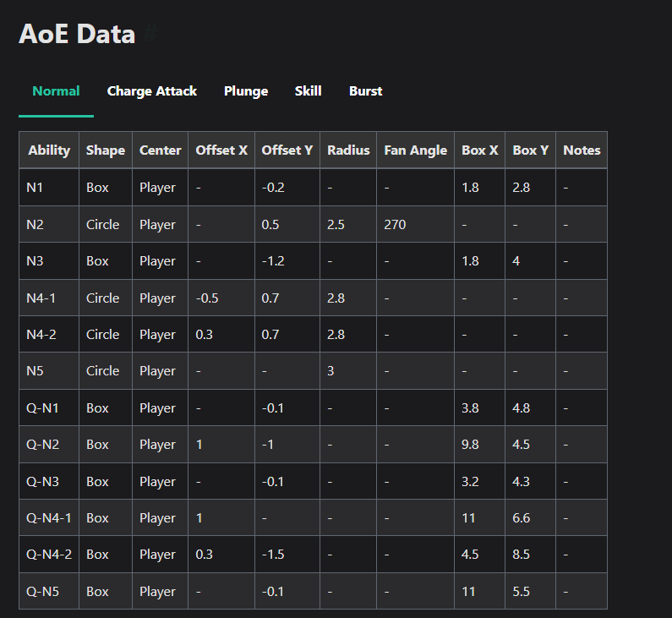Image resolution: width=672 pixels, height=618 pixels.
Task: Click the Ability column header
Action: 49,150
